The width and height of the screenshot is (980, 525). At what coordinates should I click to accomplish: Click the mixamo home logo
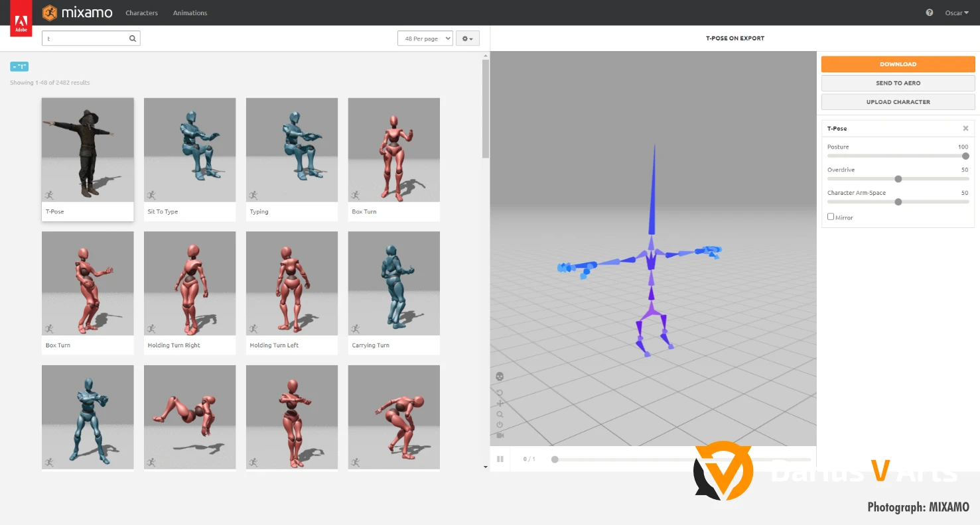78,13
